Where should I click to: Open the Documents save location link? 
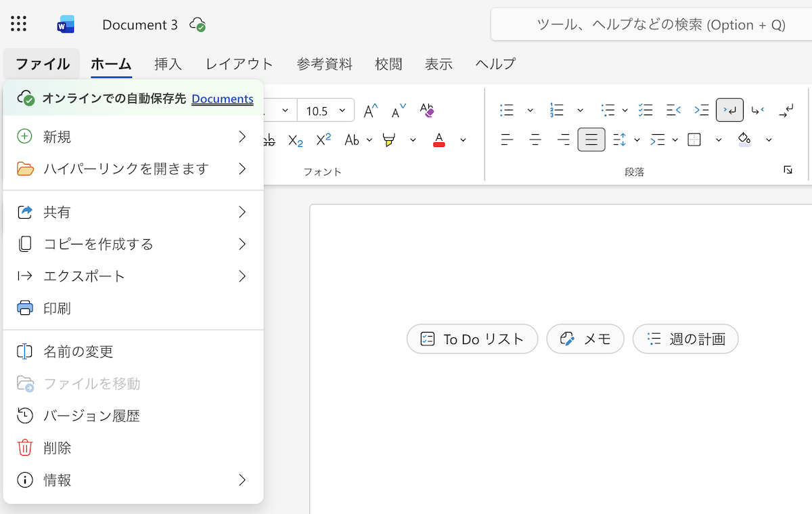tap(222, 99)
